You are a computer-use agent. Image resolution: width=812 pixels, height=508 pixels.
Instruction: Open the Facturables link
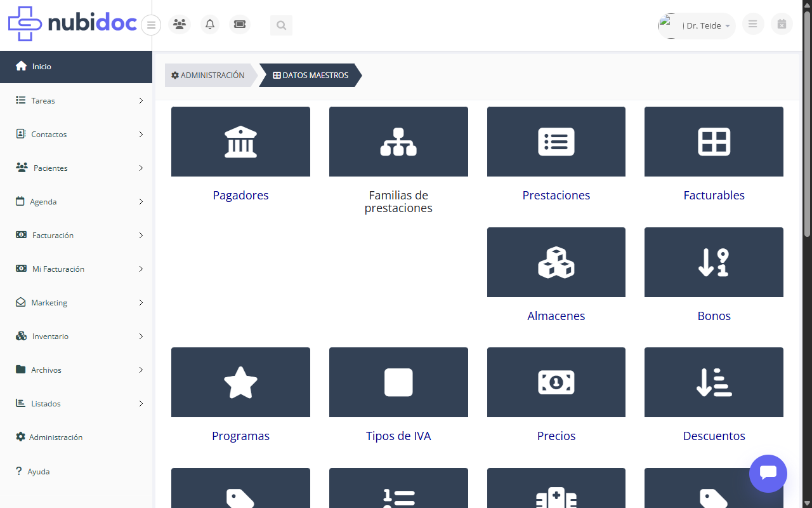(714, 196)
